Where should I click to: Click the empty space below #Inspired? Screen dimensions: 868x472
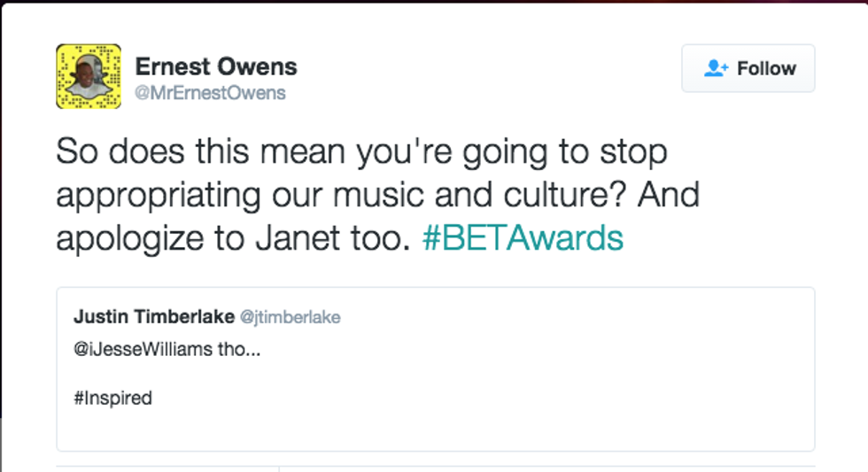tap(434, 429)
